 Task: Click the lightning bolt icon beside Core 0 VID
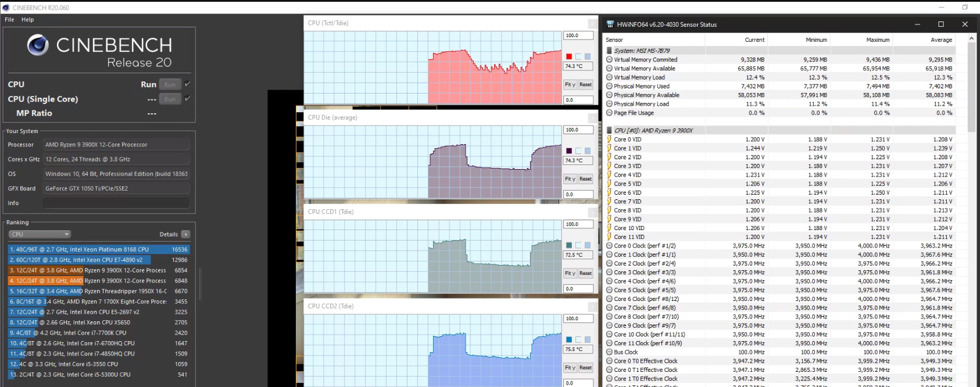point(609,139)
